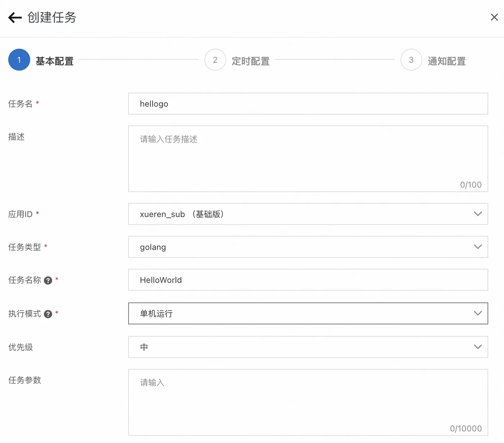This screenshot has height=443, width=504.
Task: Open the 优先级 dropdown showing 中
Action: [308, 347]
